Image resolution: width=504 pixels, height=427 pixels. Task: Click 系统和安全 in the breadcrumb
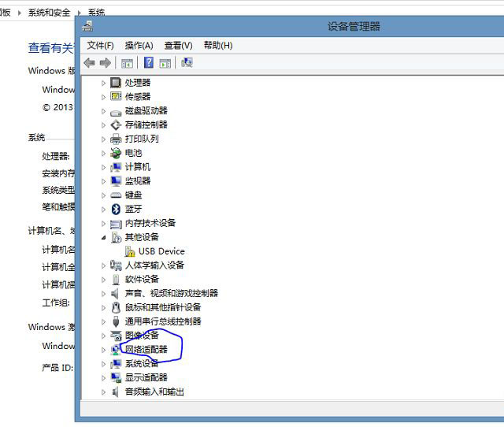(x=49, y=13)
